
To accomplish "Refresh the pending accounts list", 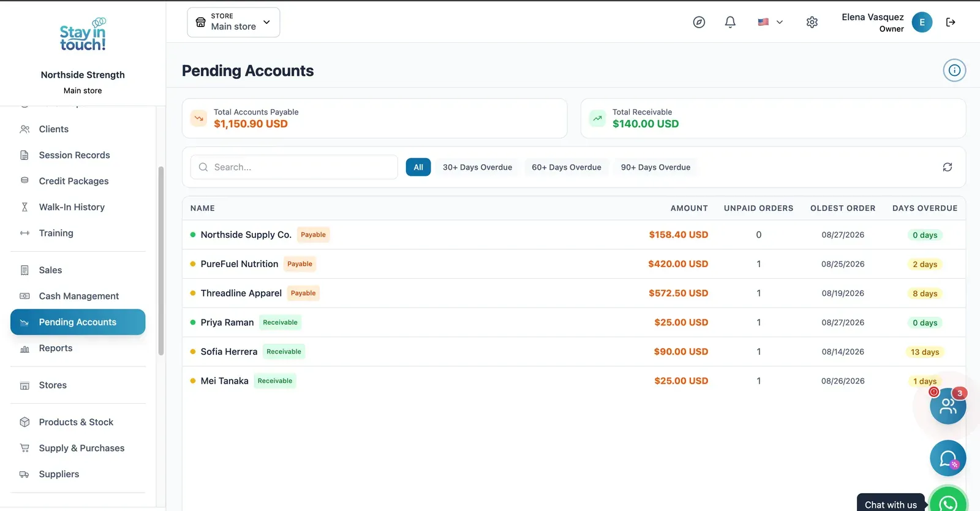I will 948,167.
